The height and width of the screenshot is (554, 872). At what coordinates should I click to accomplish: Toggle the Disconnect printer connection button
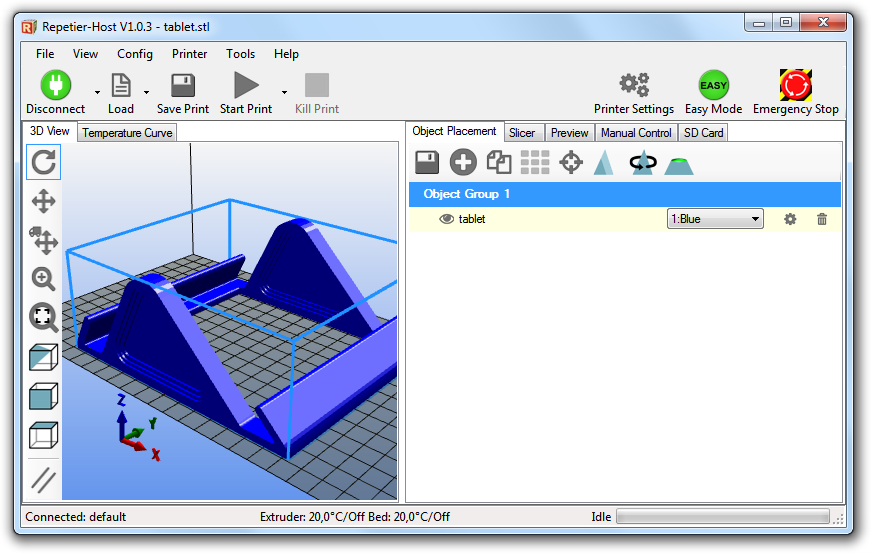[x=56, y=93]
